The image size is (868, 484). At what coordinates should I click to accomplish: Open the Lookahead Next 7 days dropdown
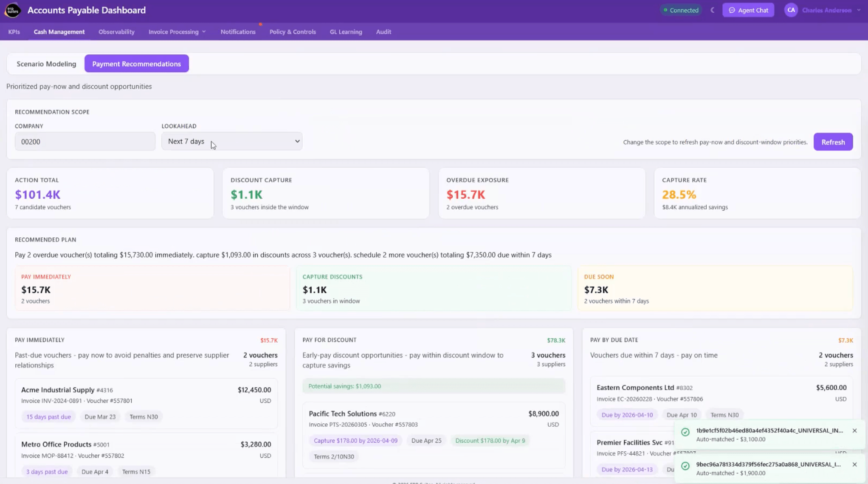(x=232, y=141)
